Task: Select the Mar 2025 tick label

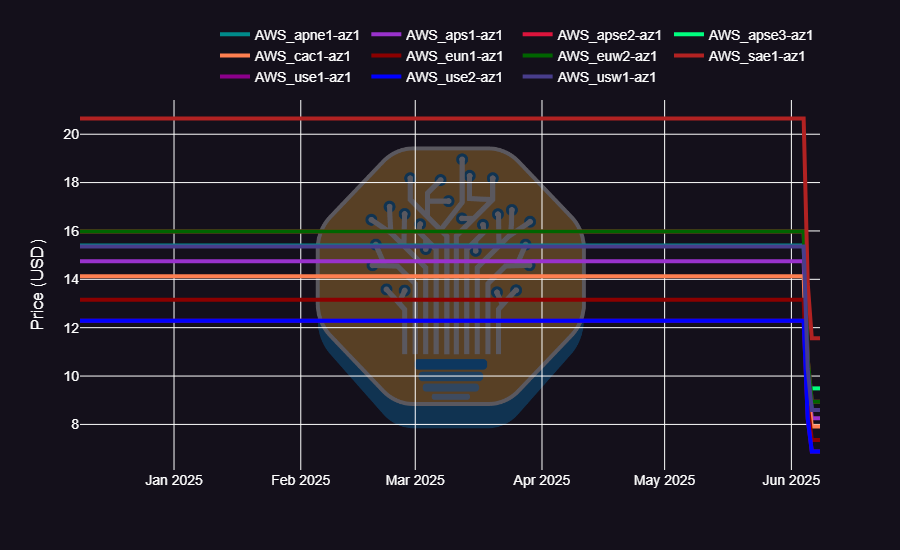Action: [x=415, y=480]
